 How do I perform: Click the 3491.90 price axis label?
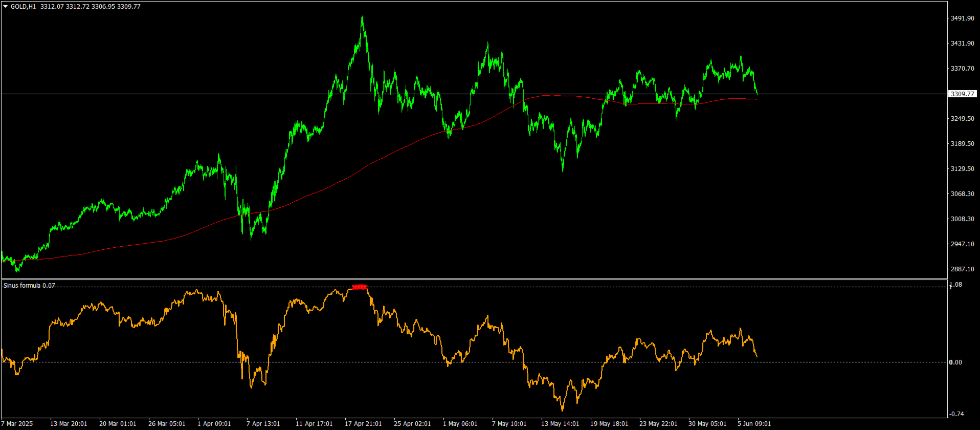point(962,18)
